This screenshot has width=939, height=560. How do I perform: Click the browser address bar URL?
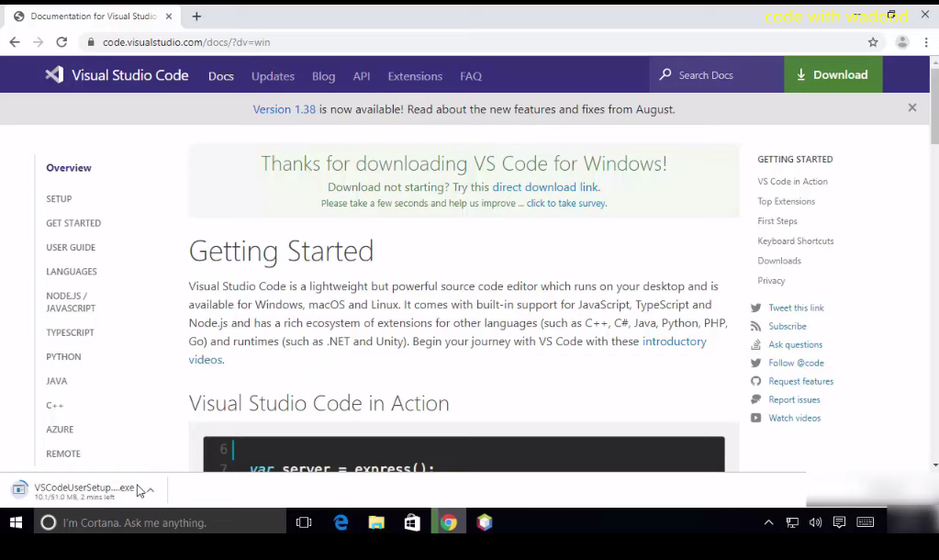(186, 42)
